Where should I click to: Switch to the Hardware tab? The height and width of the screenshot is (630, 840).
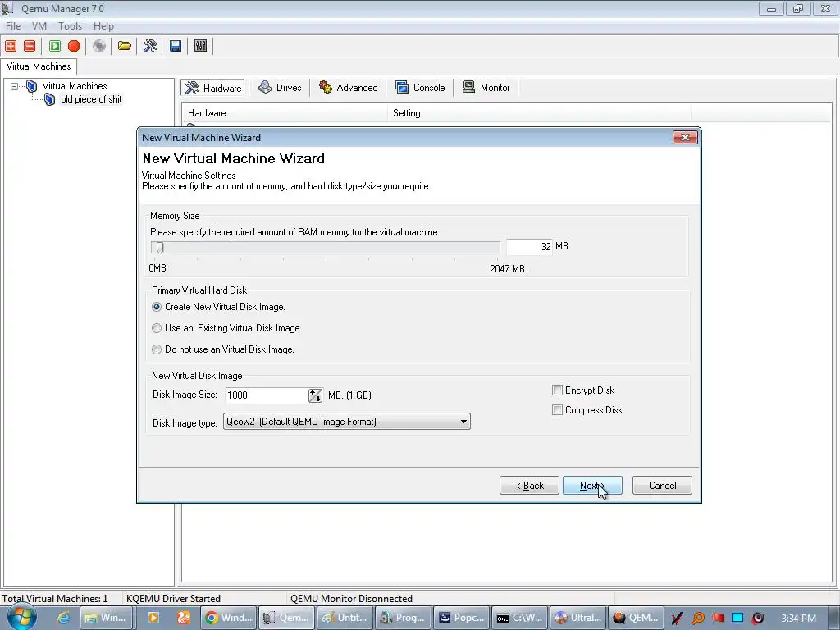tap(213, 88)
